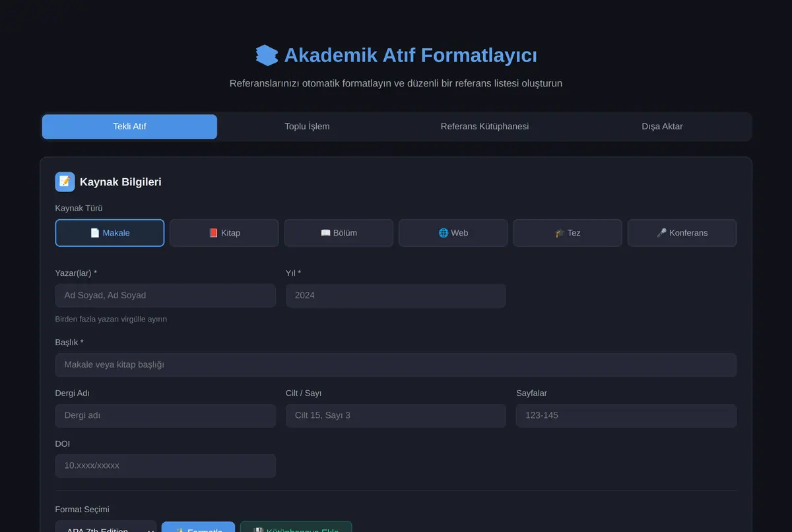Click into the Başlık title field
792x532 pixels.
[x=396, y=365]
